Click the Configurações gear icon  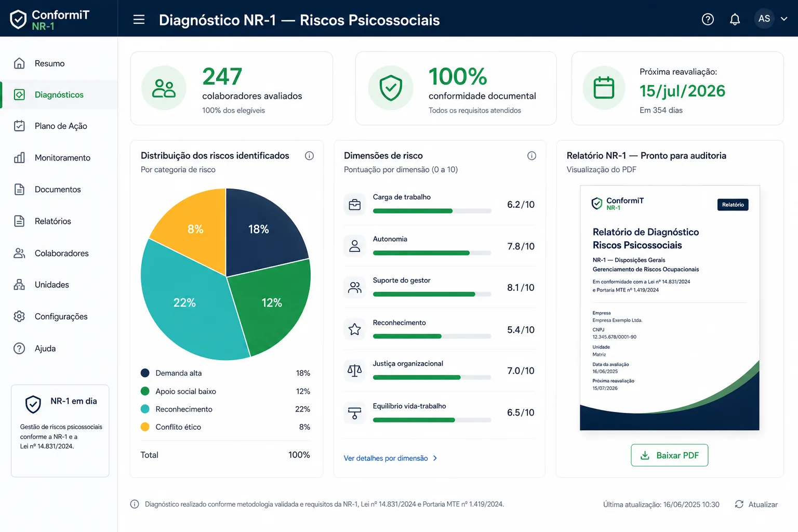(19, 316)
